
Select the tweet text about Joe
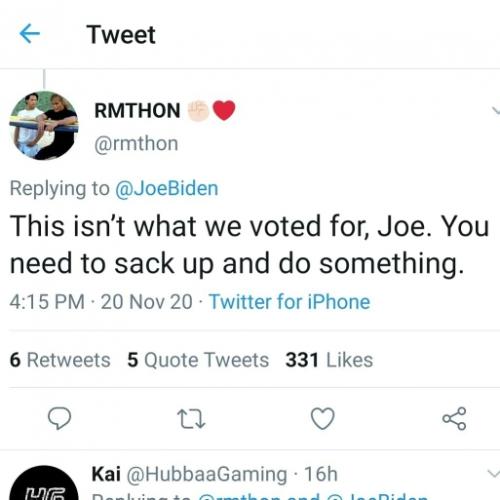click(x=249, y=245)
